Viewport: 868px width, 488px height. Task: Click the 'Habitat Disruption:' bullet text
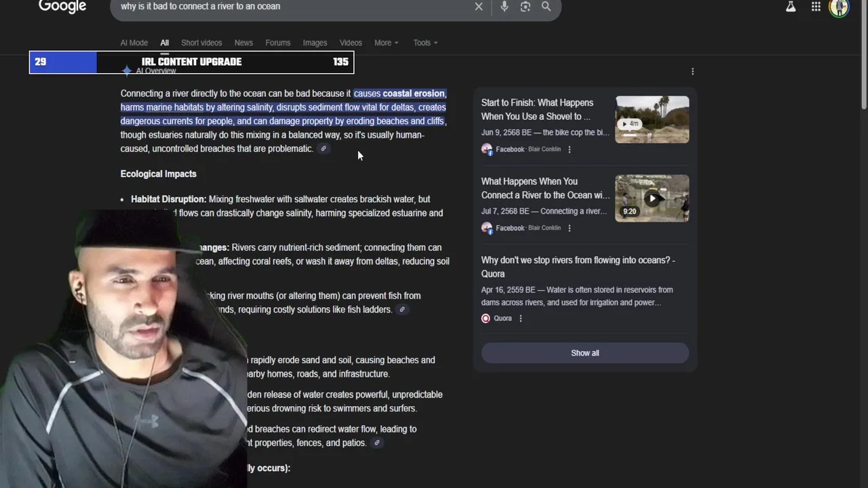(x=168, y=199)
